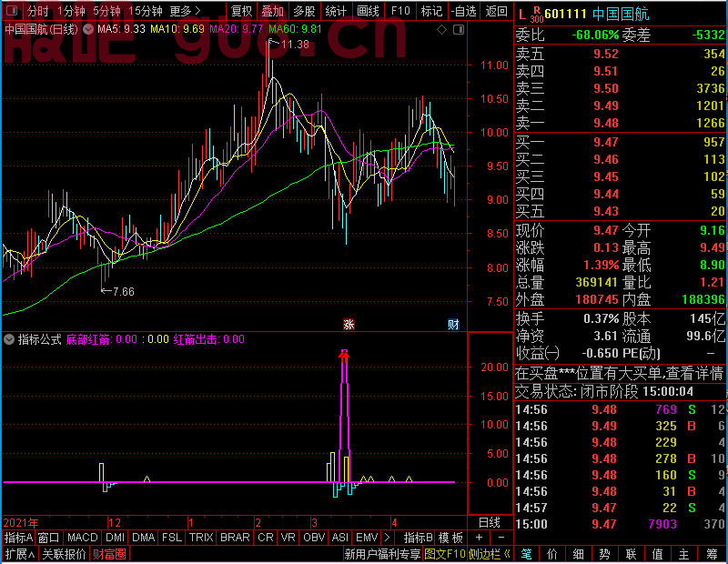Screen dimensions: 728x564
Task: Expand the 中国国航(日线) chart dropdown arrow
Action: click(x=87, y=29)
